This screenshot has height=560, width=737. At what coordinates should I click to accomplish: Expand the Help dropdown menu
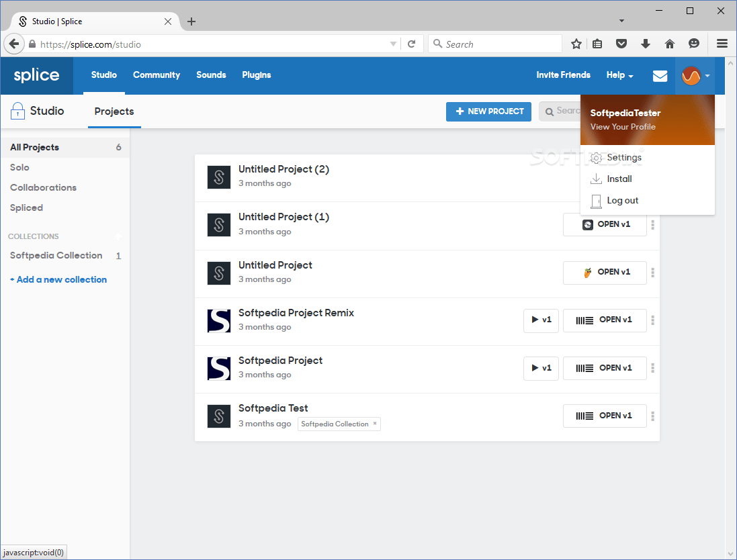pyautogui.click(x=619, y=75)
